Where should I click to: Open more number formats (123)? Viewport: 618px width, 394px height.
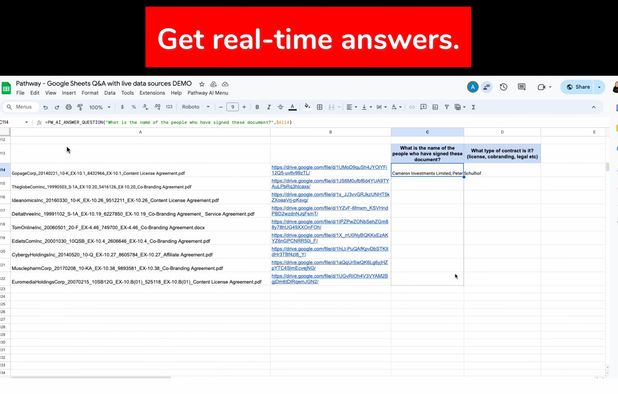coord(169,107)
